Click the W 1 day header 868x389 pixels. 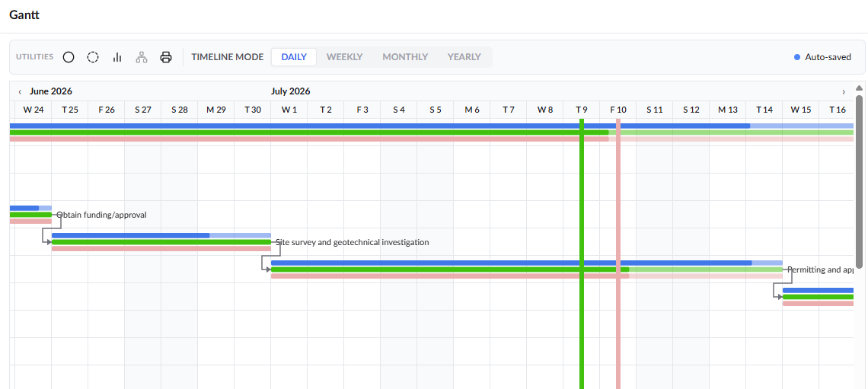289,110
